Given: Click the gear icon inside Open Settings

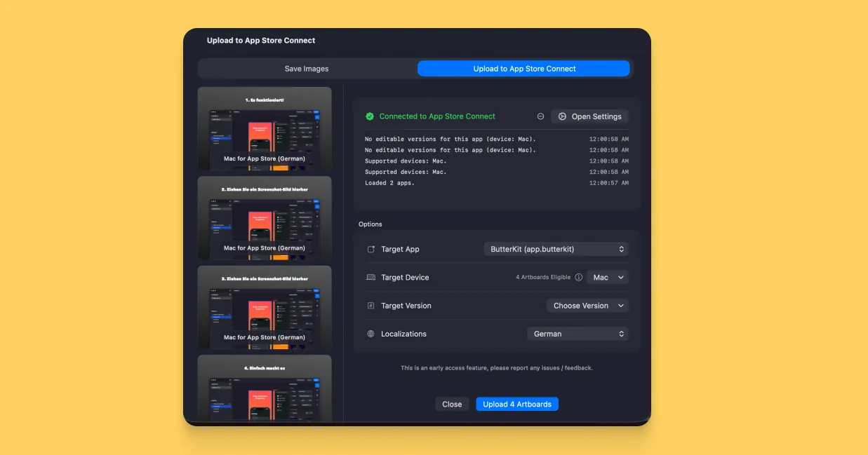Looking at the screenshot, I should point(561,116).
